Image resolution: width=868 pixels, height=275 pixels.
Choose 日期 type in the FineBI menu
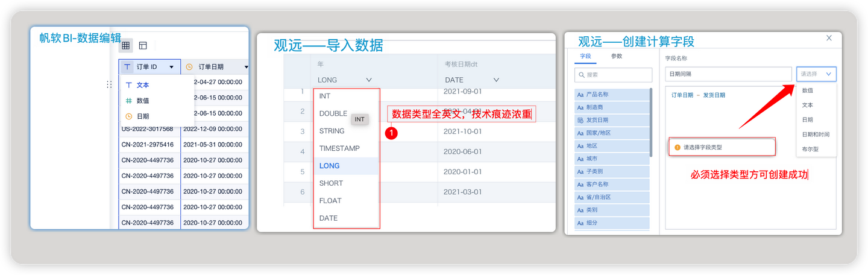click(x=157, y=116)
